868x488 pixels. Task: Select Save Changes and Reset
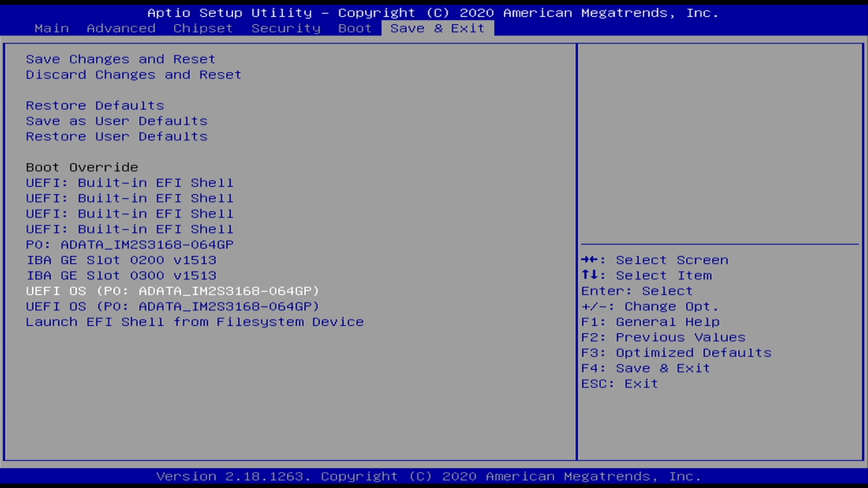point(120,59)
